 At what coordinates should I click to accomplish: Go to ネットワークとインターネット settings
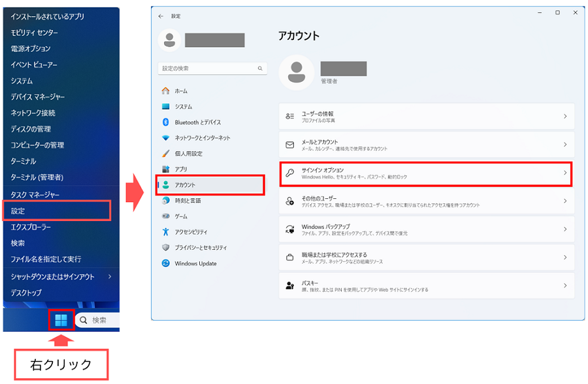(203, 138)
